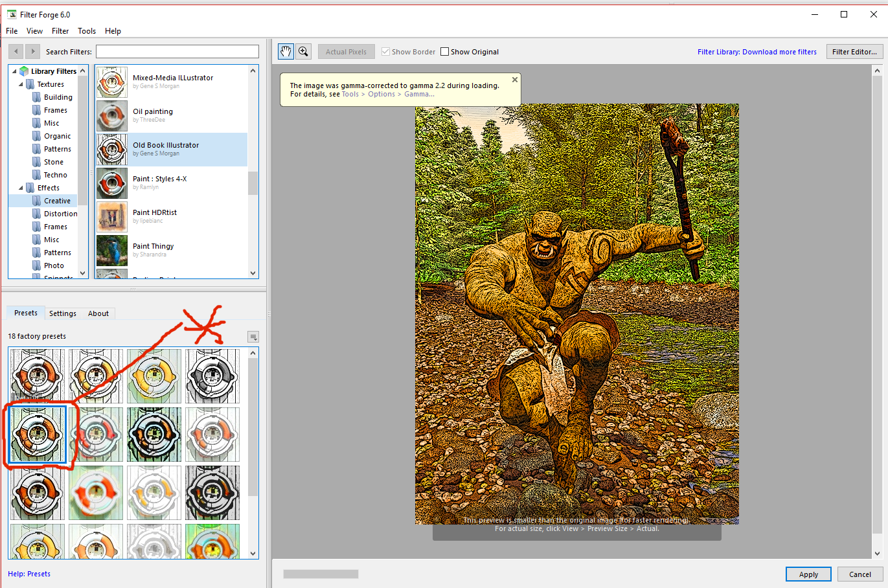The width and height of the screenshot is (888, 588).
Task: Open the Mixed-Media ILLustrator filter
Action: (172, 82)
